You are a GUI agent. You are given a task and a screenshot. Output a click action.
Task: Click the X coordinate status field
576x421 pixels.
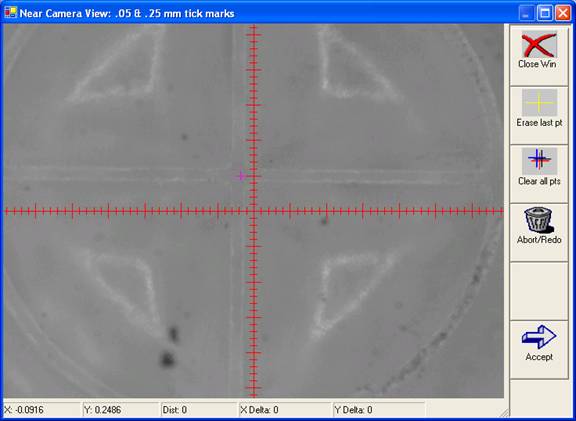click(42, 410)
